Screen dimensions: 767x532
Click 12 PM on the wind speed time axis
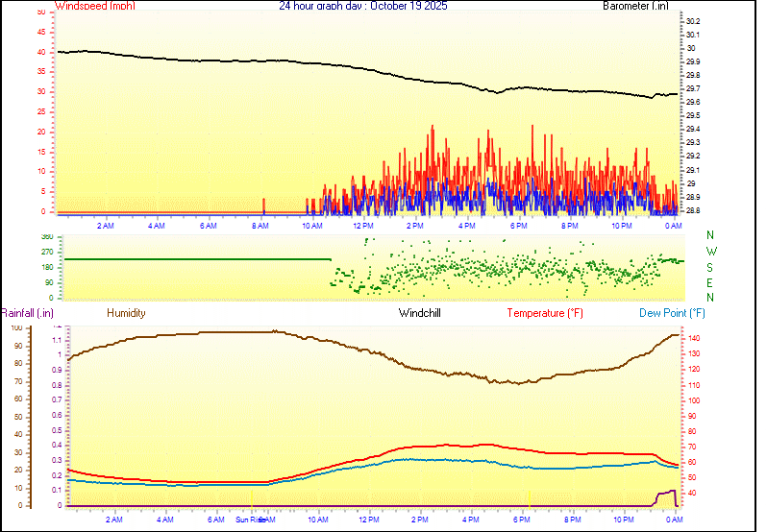pyautogui.click(x=363, y=226)
